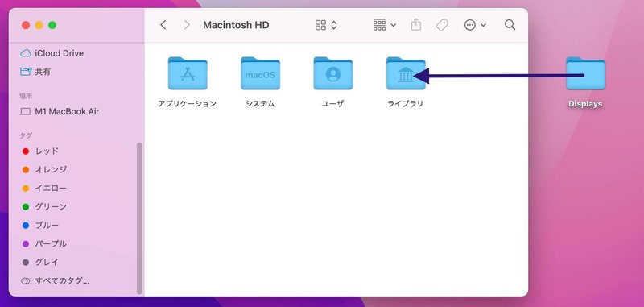The width and height of the screenshot is (644, 307).
Task: Zoom window with the green button
Action: 52,25
